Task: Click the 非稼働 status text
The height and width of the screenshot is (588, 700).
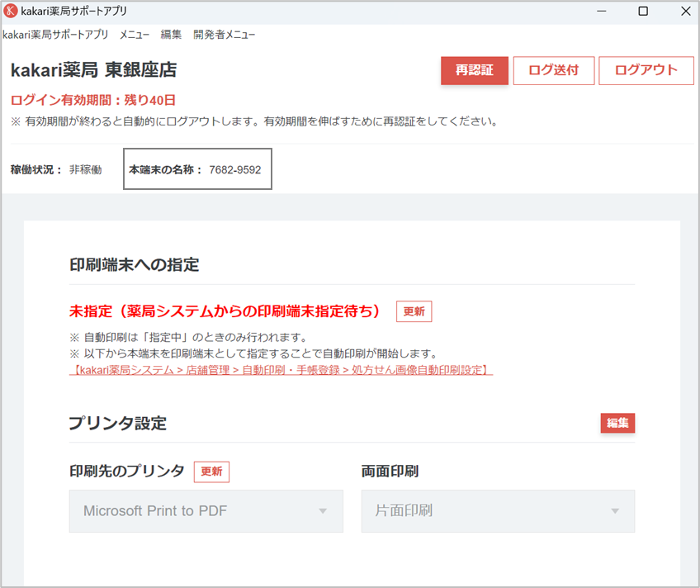Action: [x=85, y=169]
